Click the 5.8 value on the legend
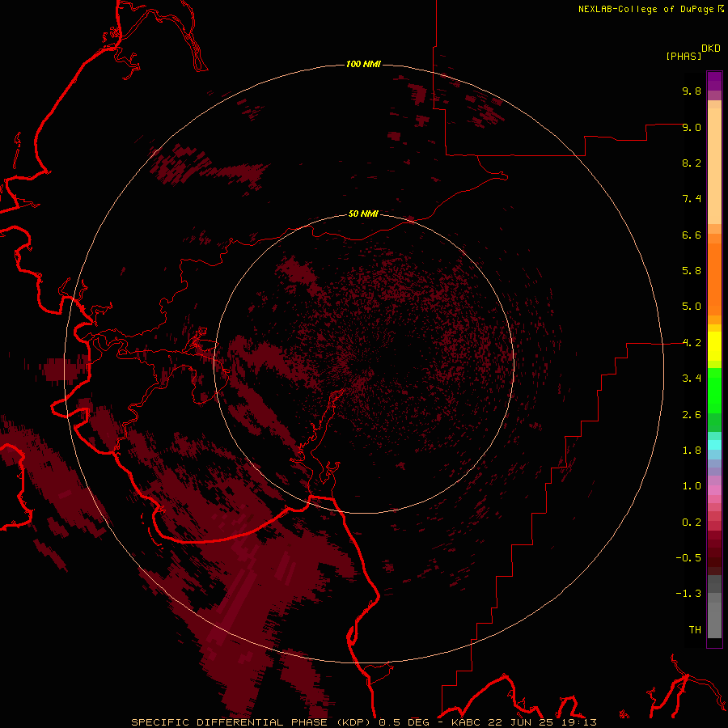This screenshot has width=728, height=728. (692, 271)
